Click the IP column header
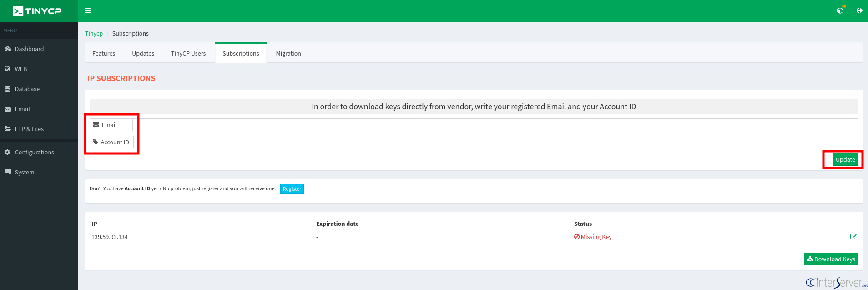This screenshot has height=290, width=868. [94, 224]
